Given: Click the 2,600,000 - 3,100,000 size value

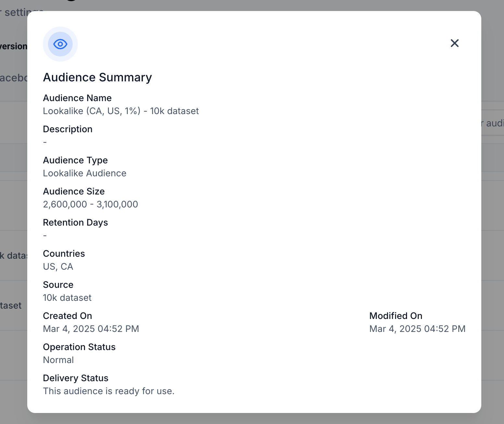Looking at the screenshot, I should point(90,204).
